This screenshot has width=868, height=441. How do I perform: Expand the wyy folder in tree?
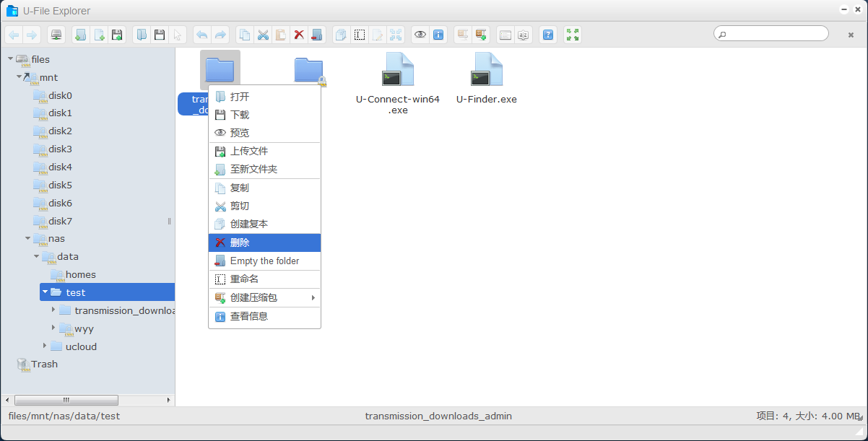(x=53, y=328)
